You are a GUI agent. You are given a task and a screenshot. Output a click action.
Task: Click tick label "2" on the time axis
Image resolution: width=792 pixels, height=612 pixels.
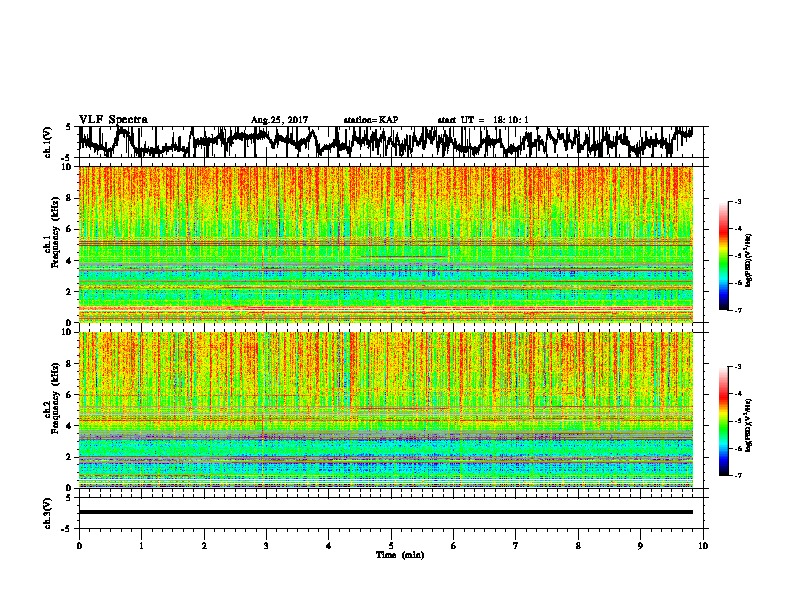coord(204,546)
